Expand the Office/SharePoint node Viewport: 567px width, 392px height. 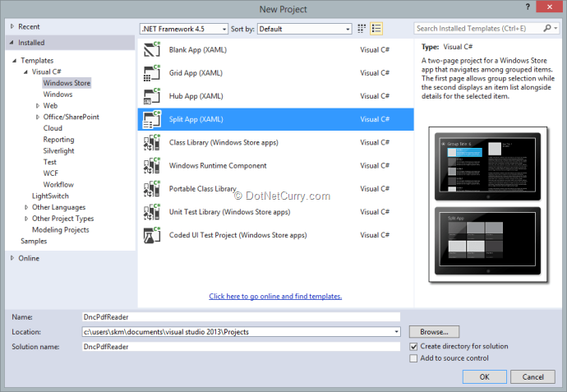click(37, 117)
